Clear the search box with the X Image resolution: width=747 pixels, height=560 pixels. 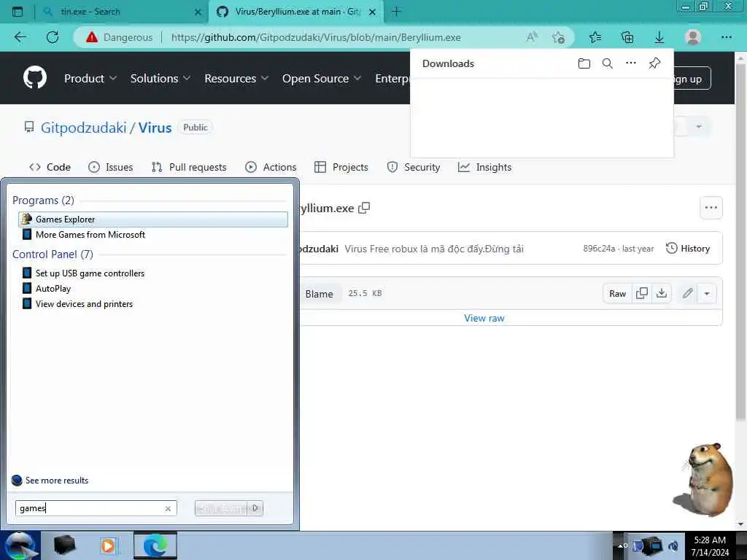coord(169,508)
